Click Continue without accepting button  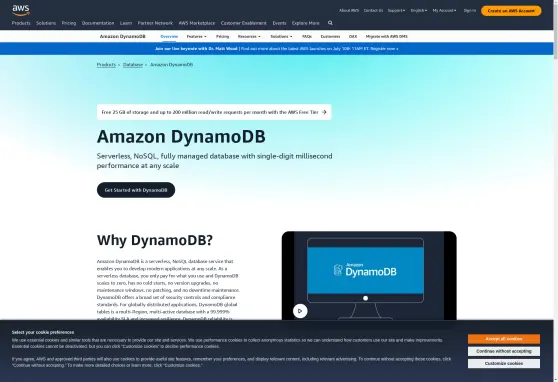pyautogui.click(x=504, y=351)
